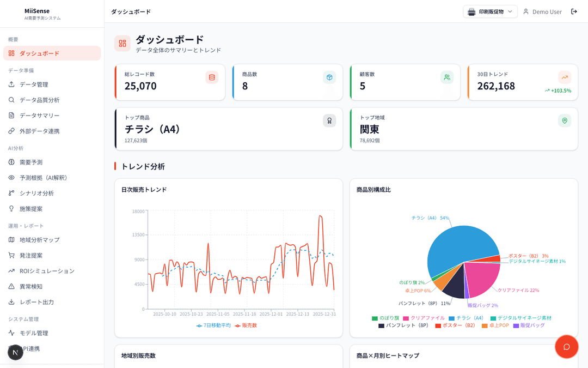Click teal デジタルサイネージ素材 legend entry

(521, 318)
